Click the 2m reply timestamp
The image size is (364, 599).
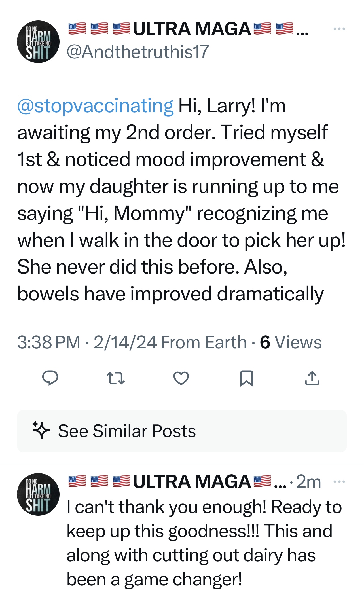[308, 482]
